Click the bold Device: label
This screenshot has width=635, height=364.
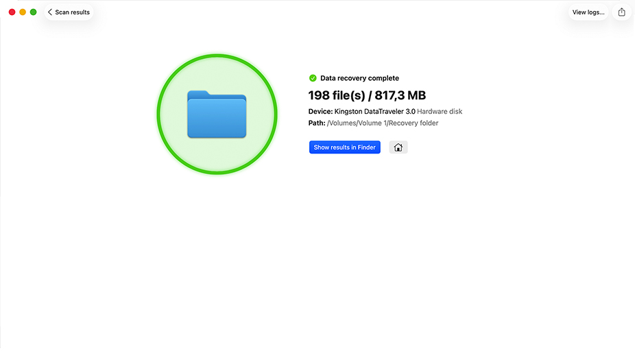[x=320, y=111]
